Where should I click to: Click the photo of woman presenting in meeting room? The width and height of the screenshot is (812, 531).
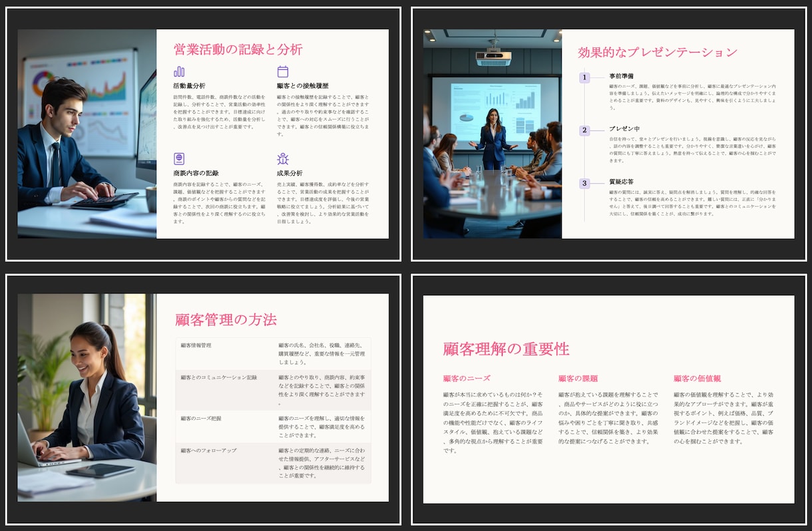(493, 134)
